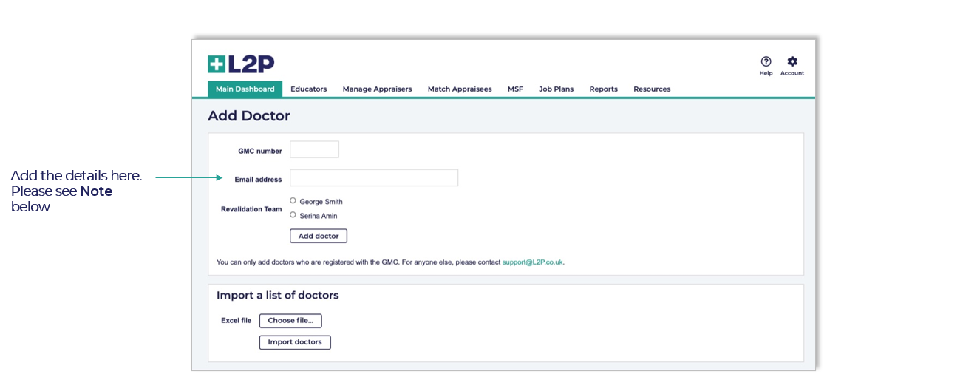Open the Educators tab
Viewport: 980px width, 391px height.
pos(308,89)
